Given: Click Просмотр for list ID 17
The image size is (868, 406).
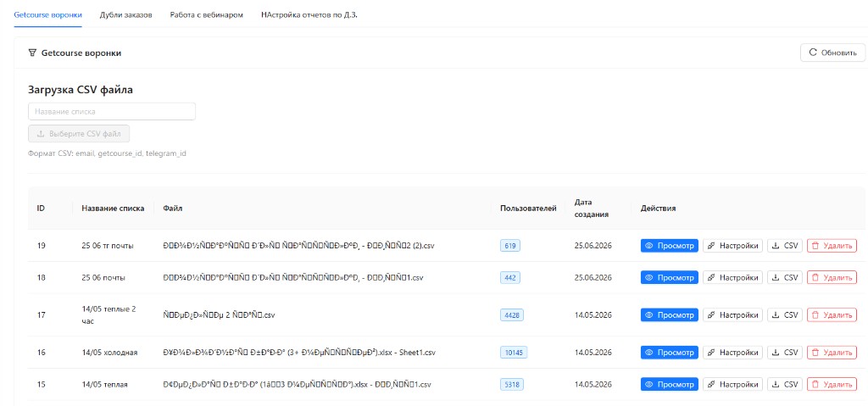Looking at the screenshot, I should pyautogui.click(x=670, y=315).
